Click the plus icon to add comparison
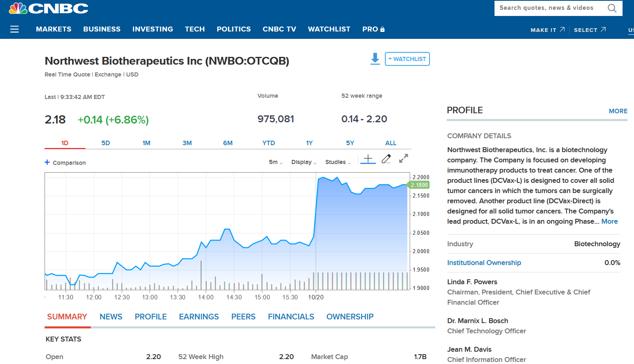The image size is (634, 364). tap(47, 162)
